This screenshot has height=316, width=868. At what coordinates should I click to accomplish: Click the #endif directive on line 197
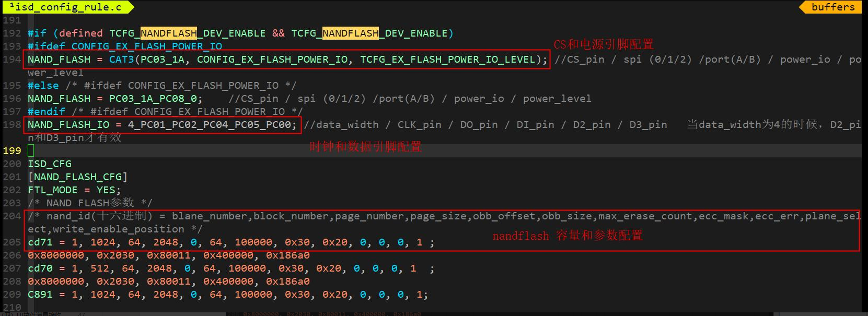pos(47,112)
